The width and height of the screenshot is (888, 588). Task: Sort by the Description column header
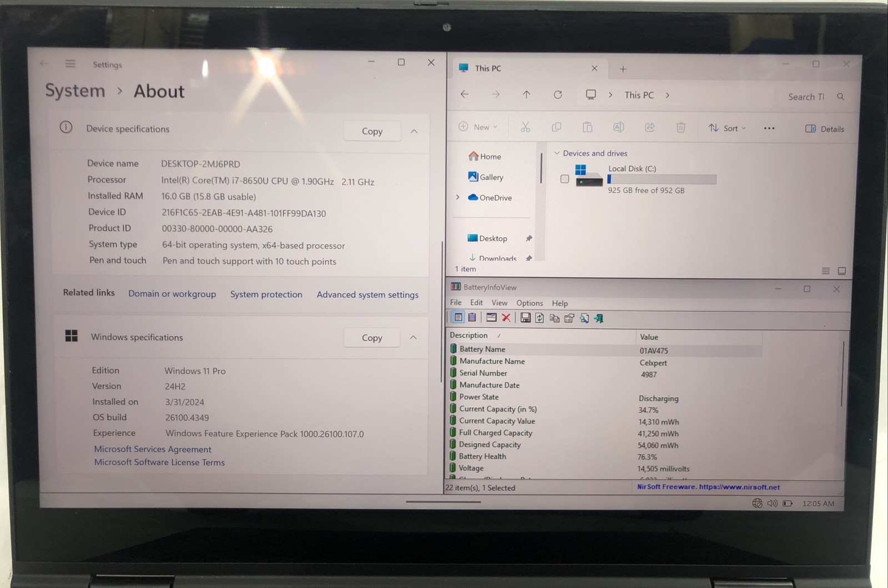pos(541,335)
